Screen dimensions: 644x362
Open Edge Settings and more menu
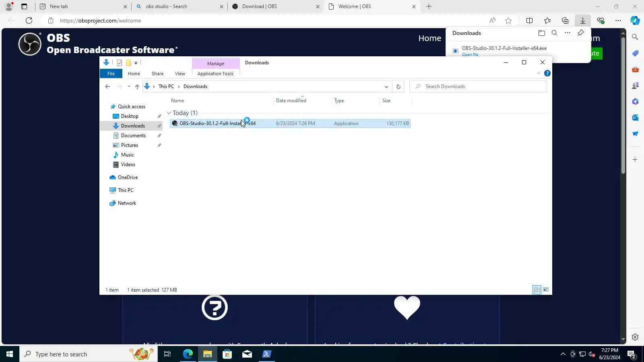tap(618, 21)
